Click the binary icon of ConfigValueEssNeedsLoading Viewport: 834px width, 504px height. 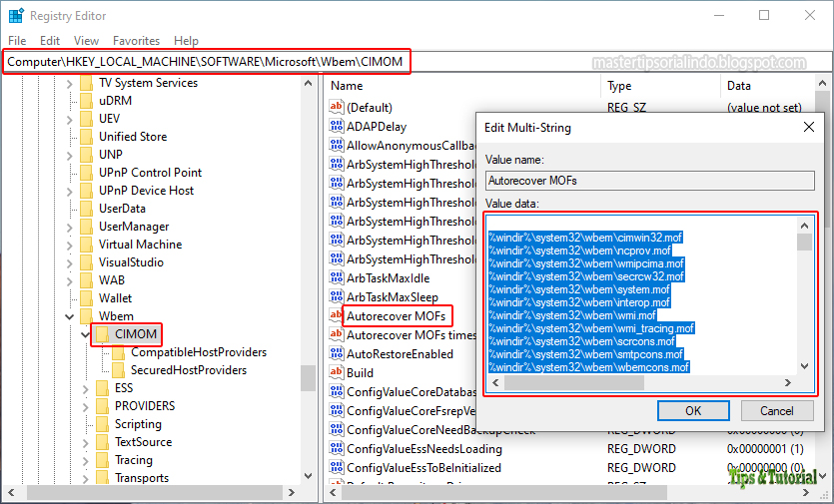click(337, 449)
